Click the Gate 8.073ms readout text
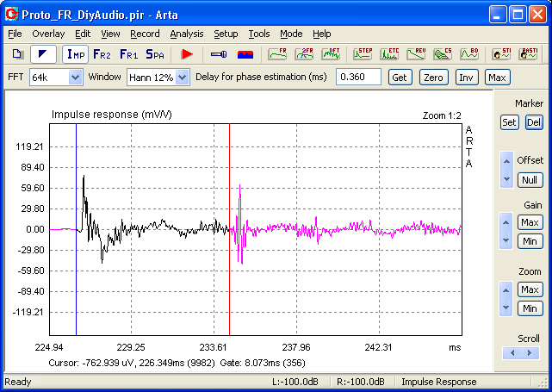Image resolution: width=552 pixels, height=392 pixels. coord(263,363)
